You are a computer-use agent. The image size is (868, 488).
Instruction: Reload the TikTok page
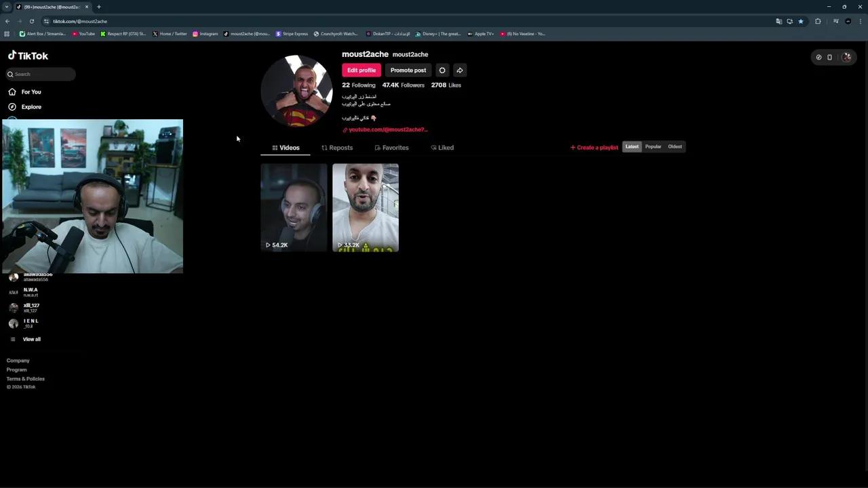coord(31,21)
